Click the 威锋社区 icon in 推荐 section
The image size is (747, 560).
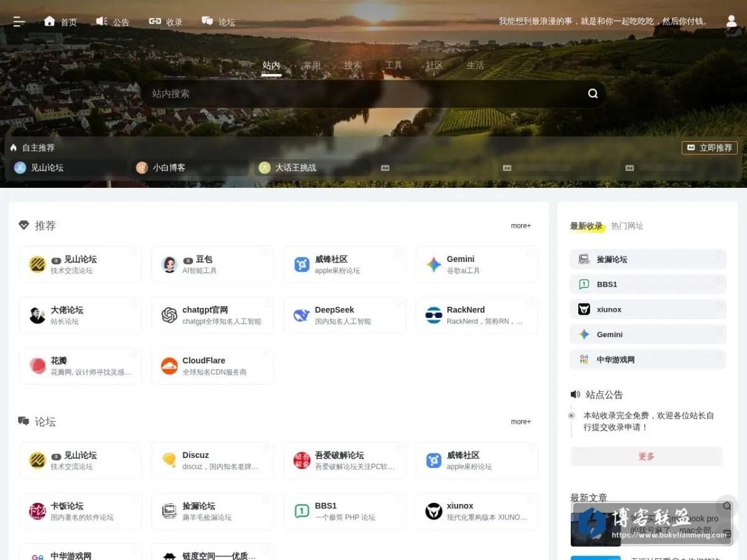[302, 264]
